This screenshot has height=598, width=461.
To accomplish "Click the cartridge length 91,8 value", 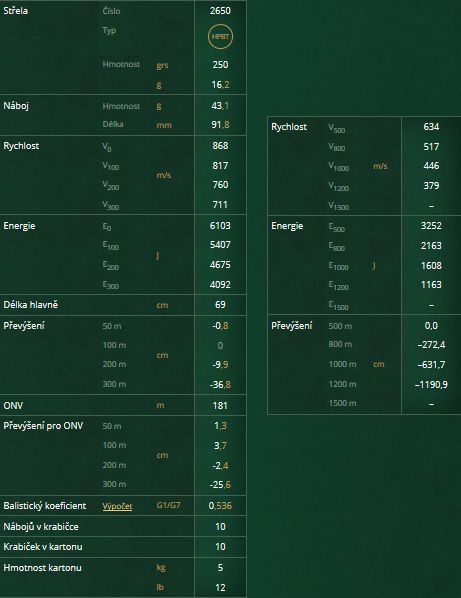I will coord(220,125).
